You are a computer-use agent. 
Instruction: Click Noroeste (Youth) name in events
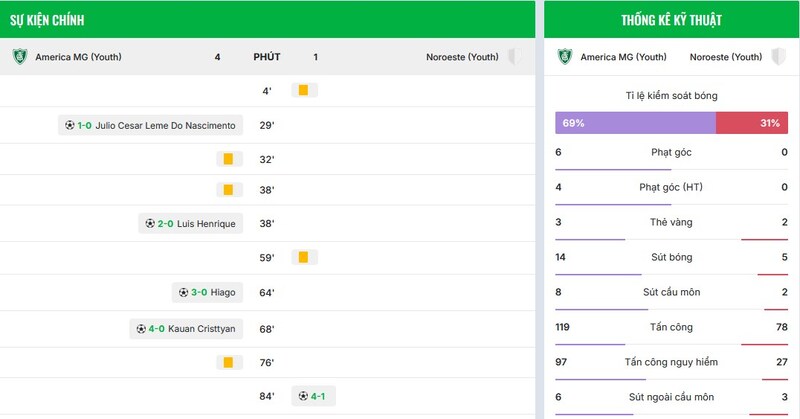(x=461, y=57)
